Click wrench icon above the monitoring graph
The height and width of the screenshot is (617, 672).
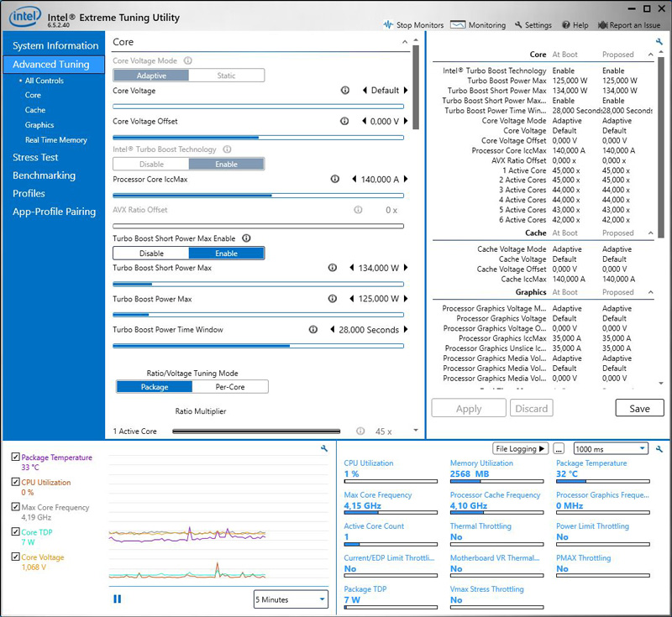pyautogui.click(x=324, y=448)
